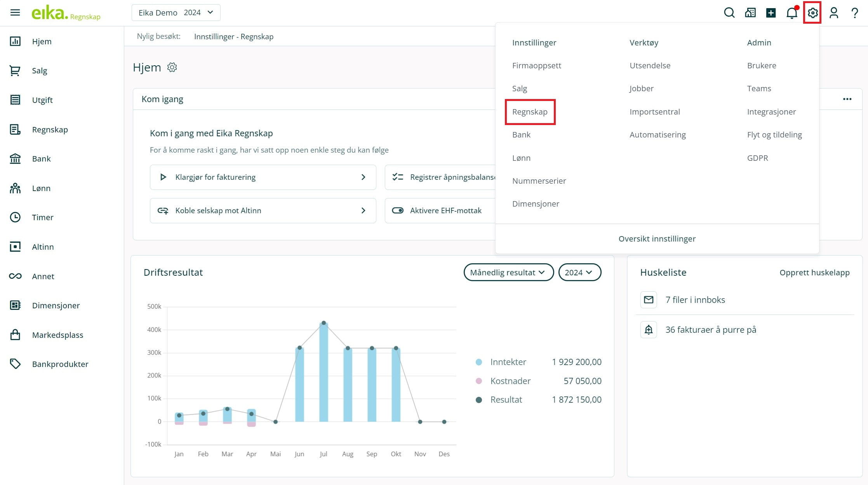The width and height of the screenshot is (868, 485).
Task: Open the company building icon
Action: point(750,13)
